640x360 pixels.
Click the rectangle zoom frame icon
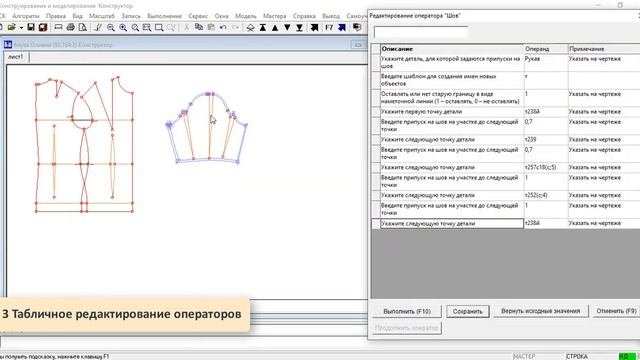click(159, 27)
